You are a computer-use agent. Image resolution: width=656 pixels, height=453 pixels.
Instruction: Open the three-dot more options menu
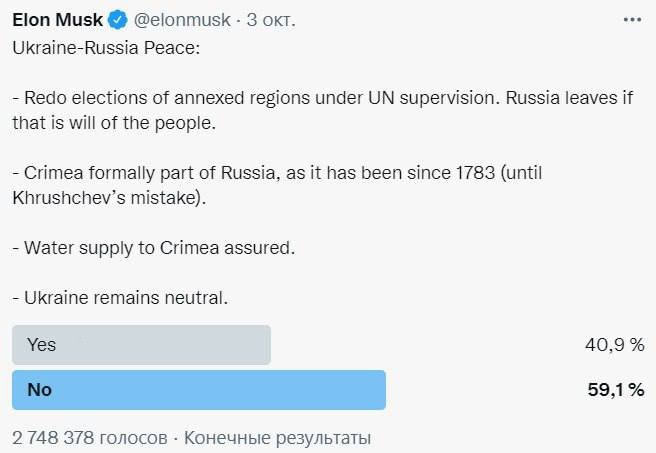(x=633, y=19)
